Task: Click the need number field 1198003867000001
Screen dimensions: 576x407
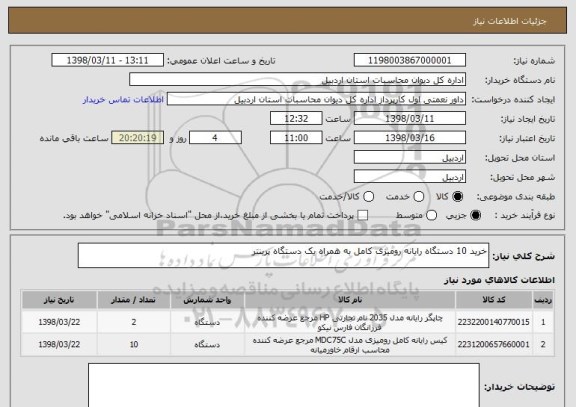Action: click(410, 60)
